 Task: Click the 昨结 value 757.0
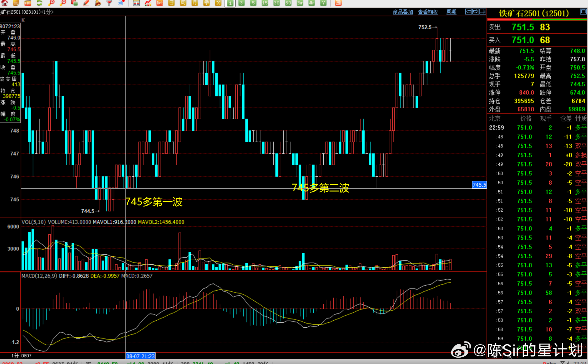tap(577, 59)
